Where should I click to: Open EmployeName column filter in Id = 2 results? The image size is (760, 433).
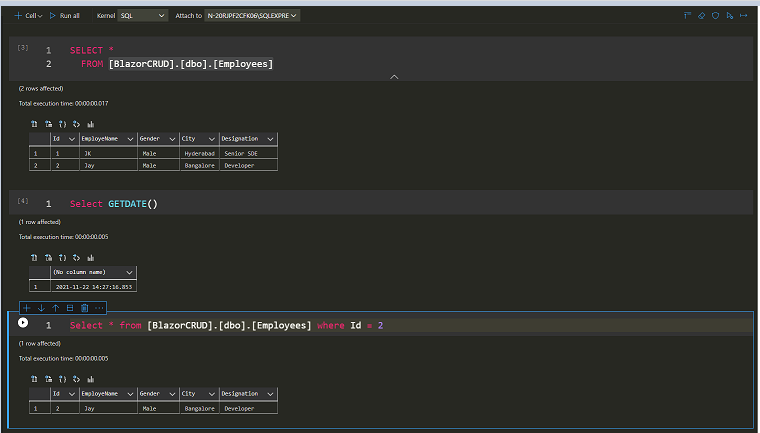point(130,394)
